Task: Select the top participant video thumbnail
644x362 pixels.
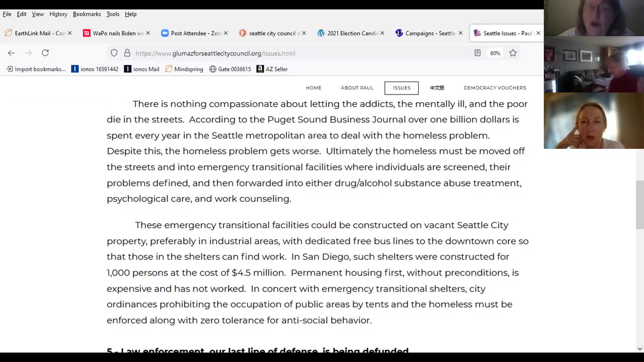Action: (x=594, y=18)
